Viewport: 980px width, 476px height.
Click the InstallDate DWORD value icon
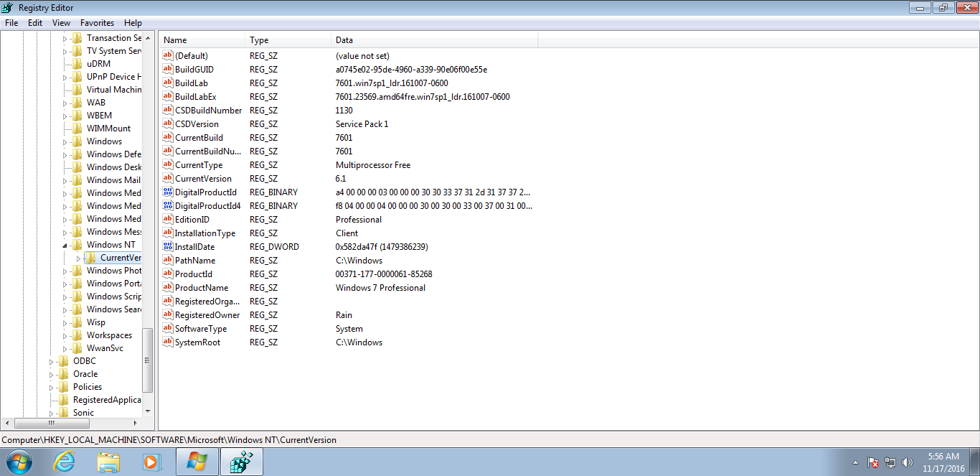tap(168, 247)
